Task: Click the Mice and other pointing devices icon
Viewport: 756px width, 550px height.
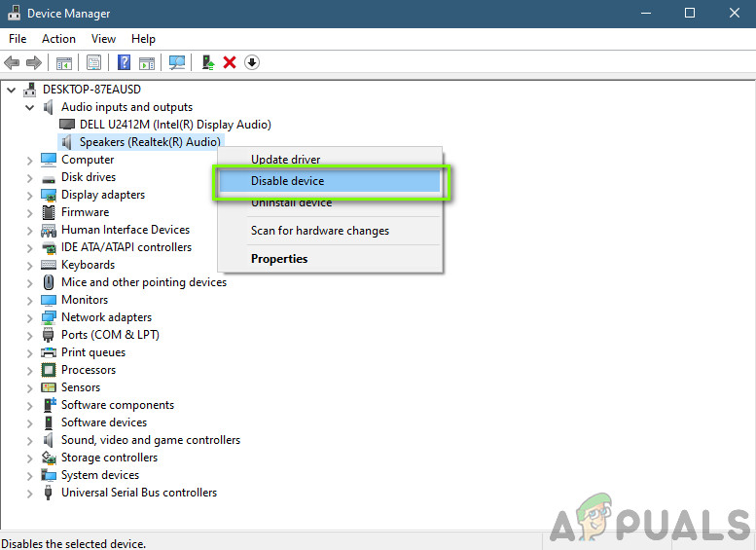Action: pyautogui.click(x=49, y=282)
